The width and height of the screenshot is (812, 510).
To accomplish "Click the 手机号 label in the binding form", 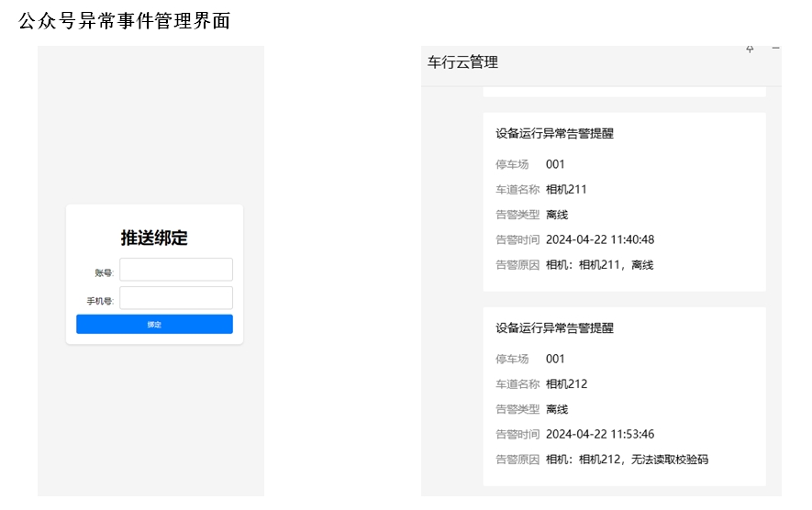I will (100, 301).
